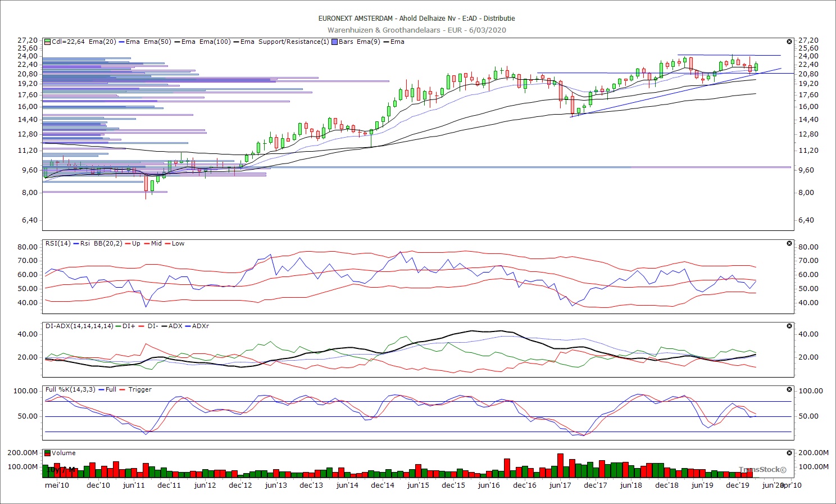Close the RSI(14) indicator panel
This screenshot has height=504, width=836.
(789, 243)
